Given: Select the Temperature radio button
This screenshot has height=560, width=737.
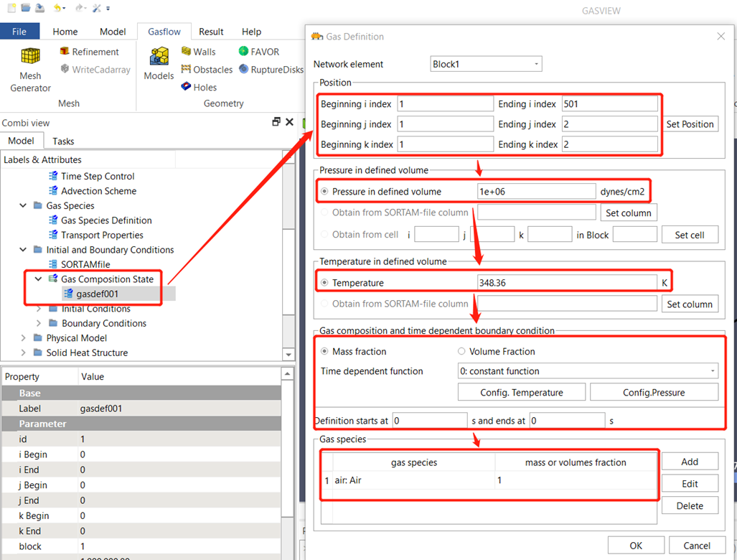Looking at the screenshot, I should (324, 283).
